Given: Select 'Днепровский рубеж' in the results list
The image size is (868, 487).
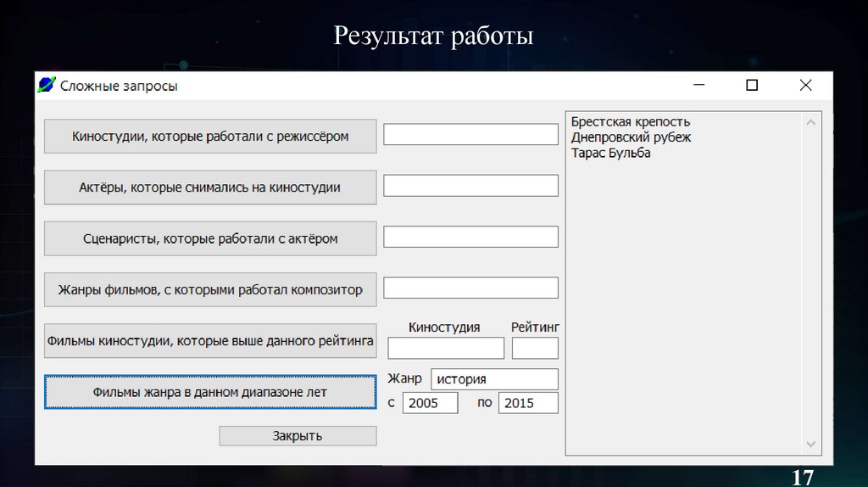Looking at the screenshot, I should 631,137.
